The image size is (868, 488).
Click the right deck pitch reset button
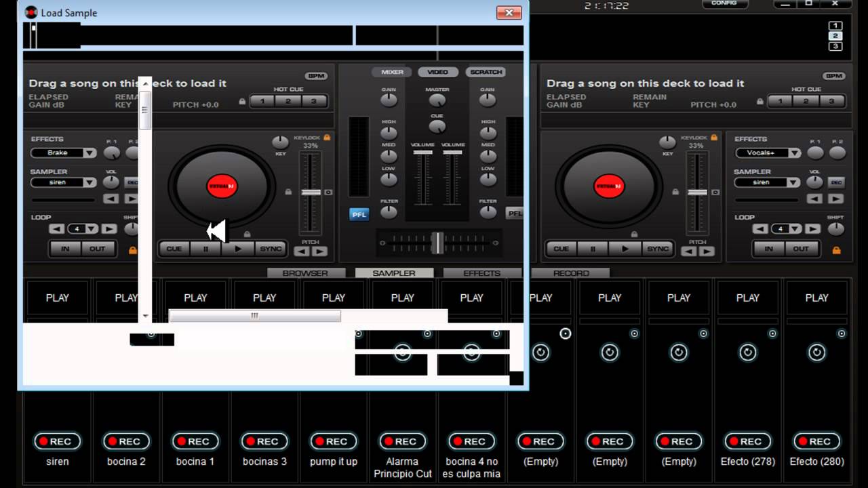pyautogui.click(x=715, y=192)
